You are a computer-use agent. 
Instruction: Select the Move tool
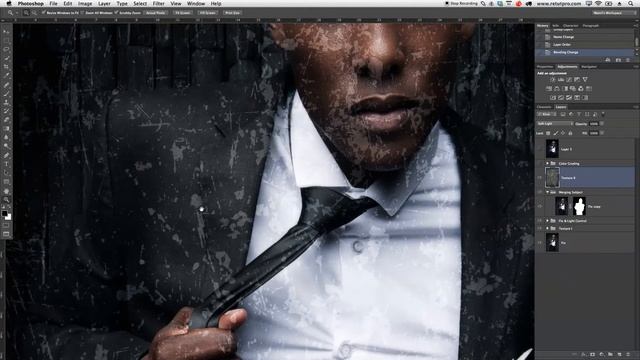[6, 31]
